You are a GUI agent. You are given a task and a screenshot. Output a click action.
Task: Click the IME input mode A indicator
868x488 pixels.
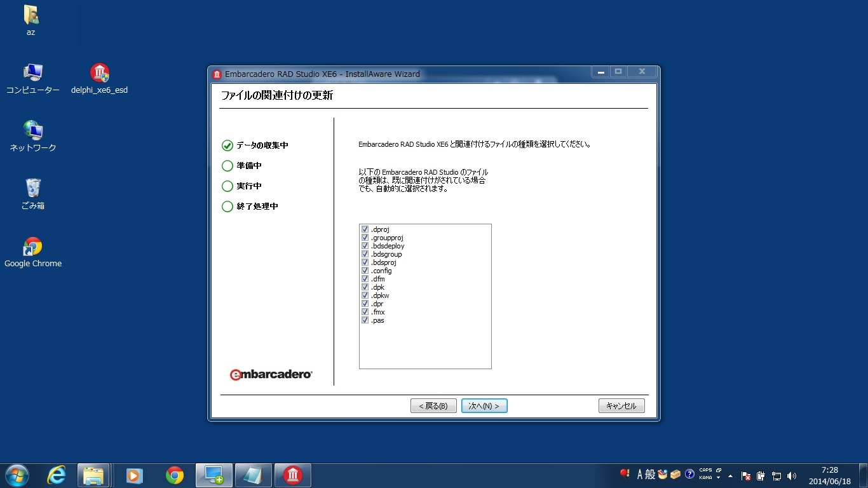point(641,475)
